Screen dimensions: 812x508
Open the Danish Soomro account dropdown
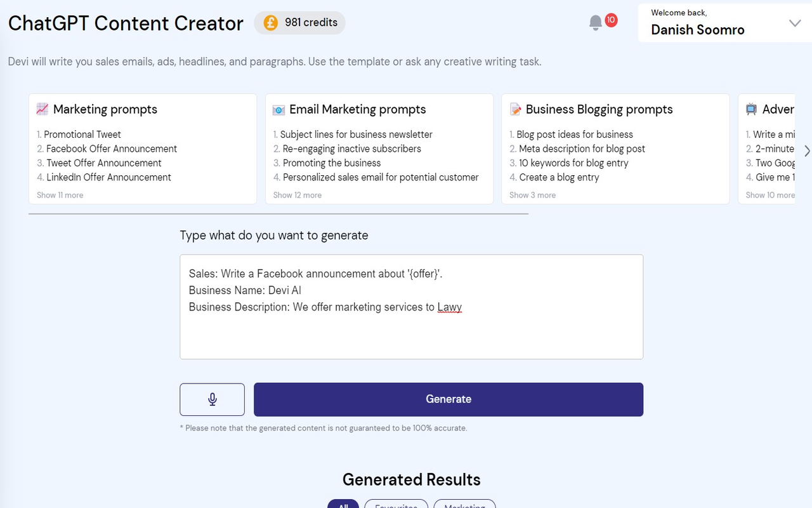click(794, 23)
